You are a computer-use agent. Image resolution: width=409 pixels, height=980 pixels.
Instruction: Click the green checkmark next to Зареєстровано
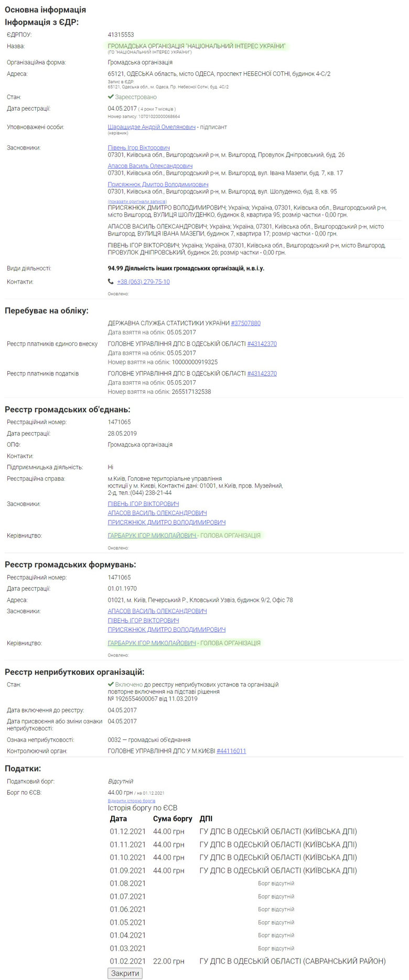click(111, 97)
